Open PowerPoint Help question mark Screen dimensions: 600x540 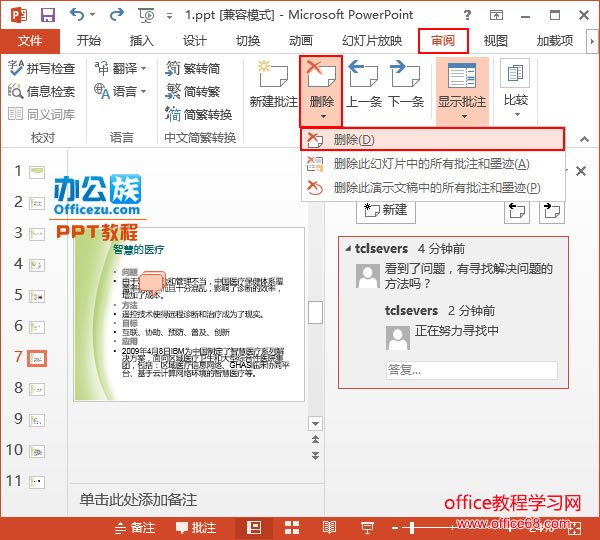click(467, 15)
